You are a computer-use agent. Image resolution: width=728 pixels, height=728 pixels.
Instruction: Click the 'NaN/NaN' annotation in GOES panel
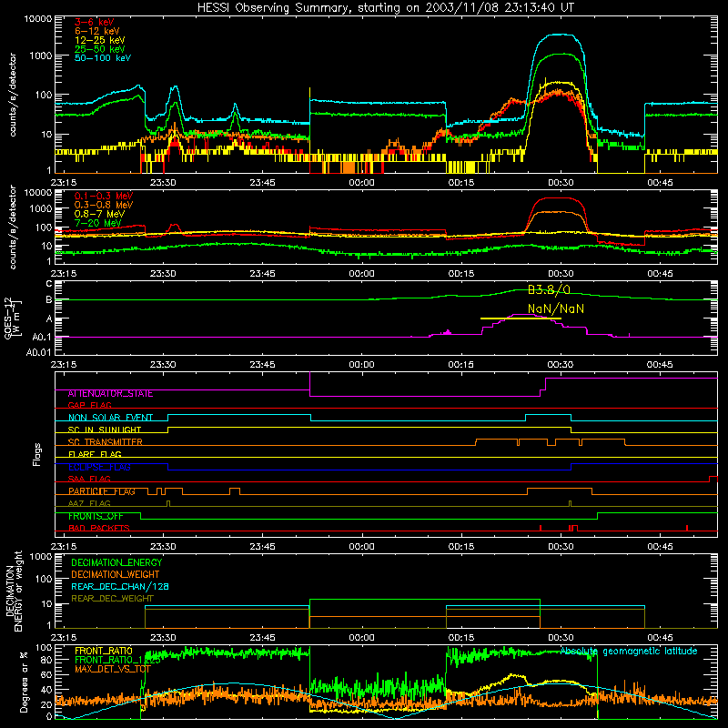tap(556, 308)
